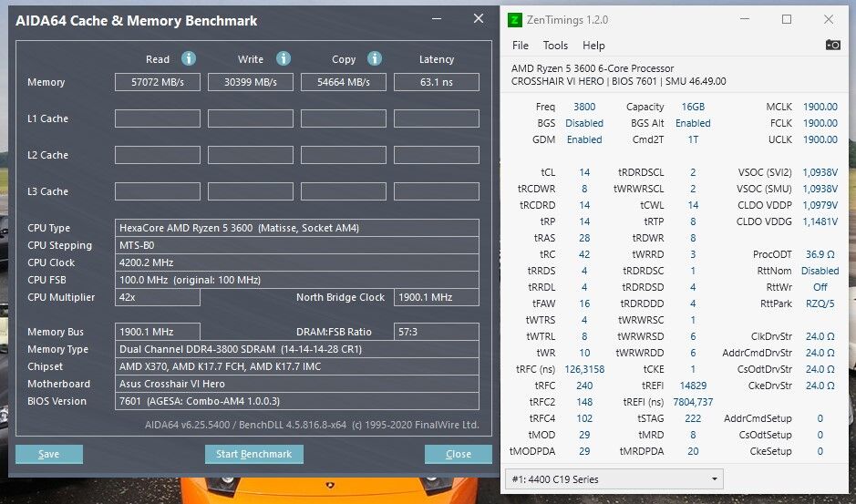
Task: Click the VSOC (SVI2) value '1,0938V'
Action: click(x=820, y=172)
